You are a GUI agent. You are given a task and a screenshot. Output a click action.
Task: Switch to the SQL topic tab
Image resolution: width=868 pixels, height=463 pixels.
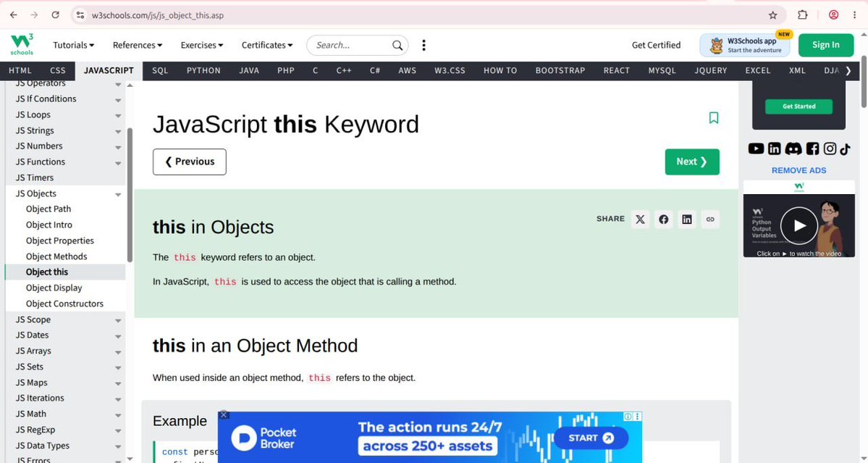pos(160,71)
